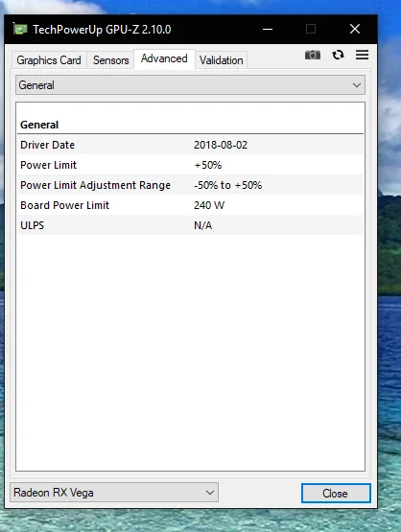Select the -50% to +50% value
This screenshot has width=401, height=532.
[227, 185]
